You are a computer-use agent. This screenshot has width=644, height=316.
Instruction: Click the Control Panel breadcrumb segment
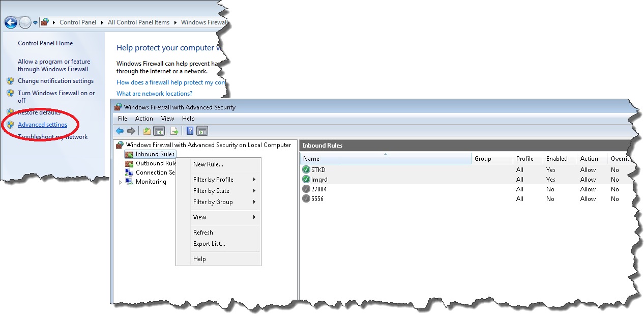[x=78, y=22]
